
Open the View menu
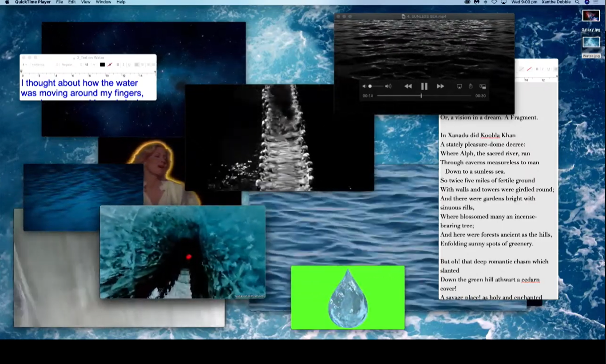click(x=86, y=2)
